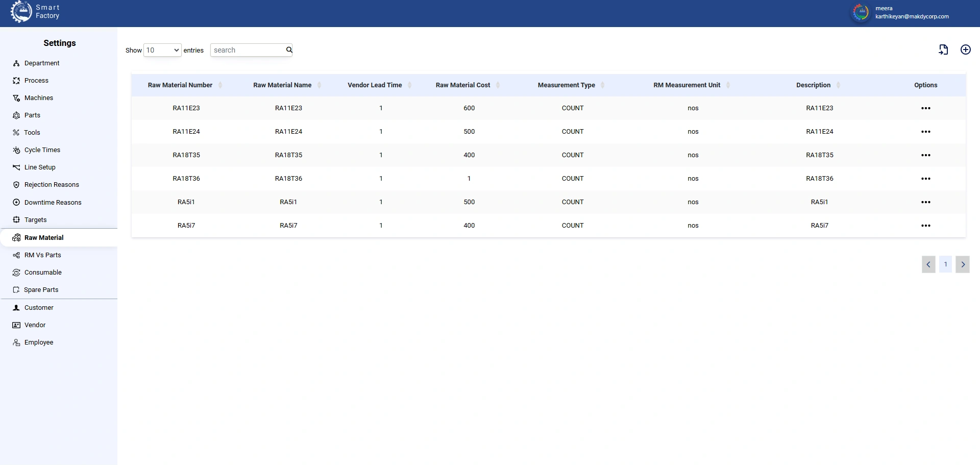This screenshot has width=980, height=465.
Task: Open Rejection Reasons settings
Action: (x=52, y=185)
